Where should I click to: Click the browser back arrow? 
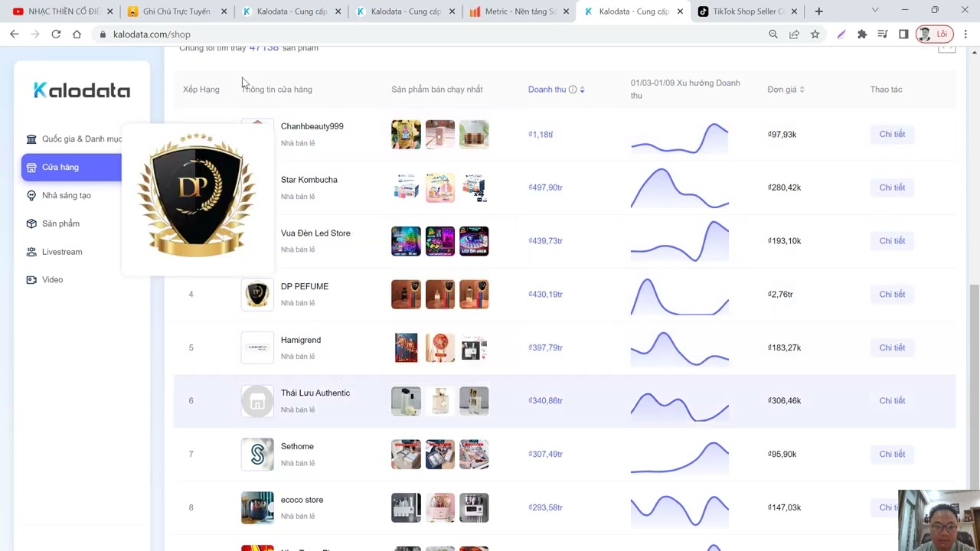pyautogui.click(x=15, y=34)
